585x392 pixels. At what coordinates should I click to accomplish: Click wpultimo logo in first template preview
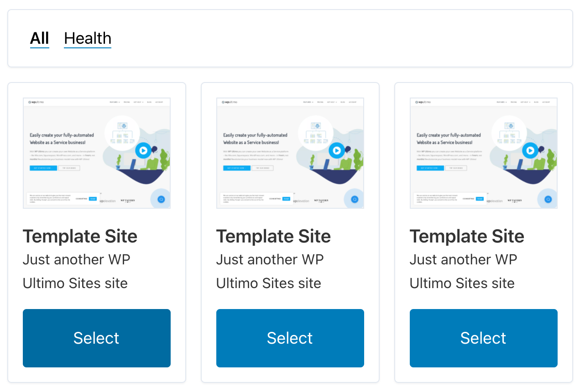[x=36, y=102]
